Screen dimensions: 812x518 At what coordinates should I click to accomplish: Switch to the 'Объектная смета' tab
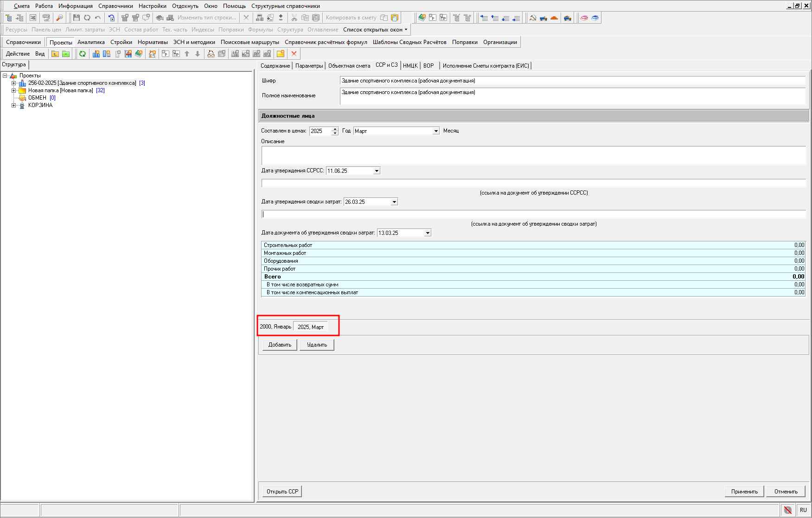349,66
